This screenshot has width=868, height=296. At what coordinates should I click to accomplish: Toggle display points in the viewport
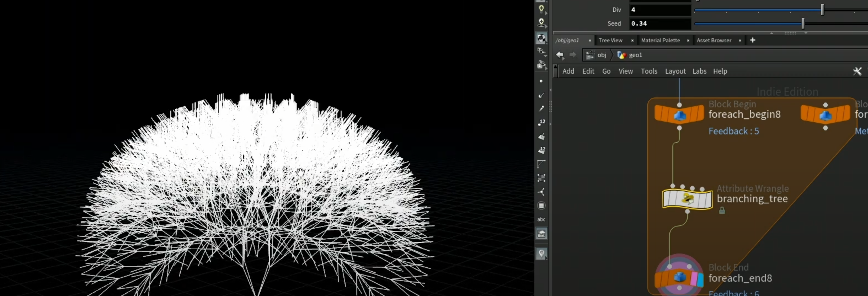point(541,81)
